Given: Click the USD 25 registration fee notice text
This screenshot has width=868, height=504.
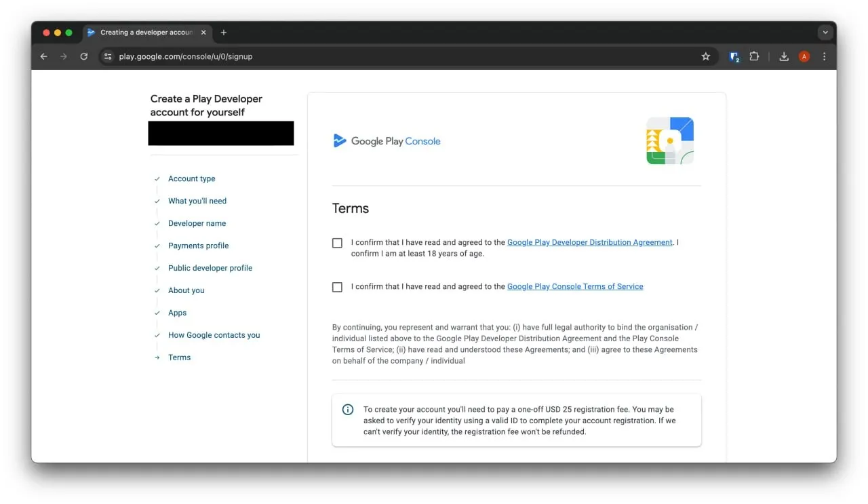Looking at the screenshot, I should pyautogui.click(x=519, y=421).
